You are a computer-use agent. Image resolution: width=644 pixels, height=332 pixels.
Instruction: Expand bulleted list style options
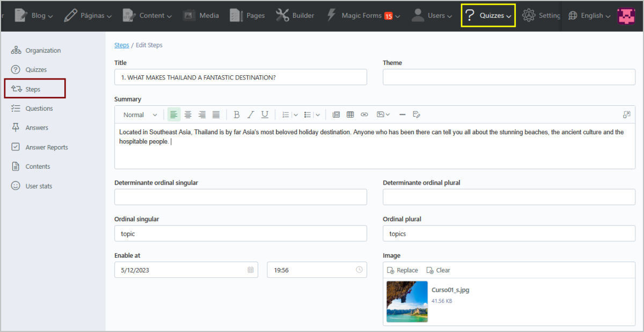(x=318, y=114)
